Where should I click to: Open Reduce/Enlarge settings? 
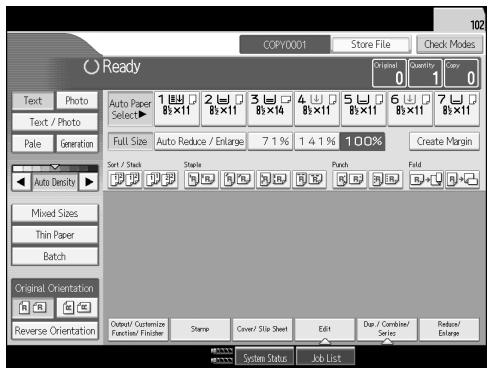coord(449,329)
